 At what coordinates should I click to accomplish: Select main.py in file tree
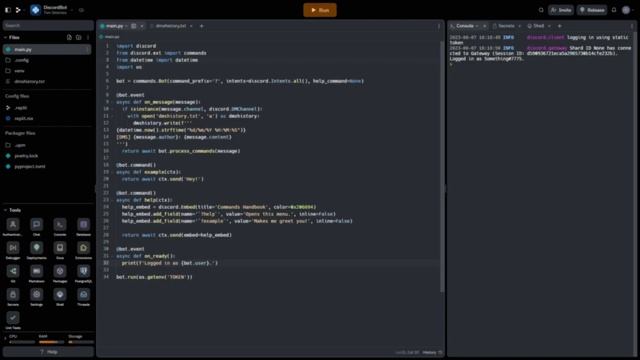point(47,49)
